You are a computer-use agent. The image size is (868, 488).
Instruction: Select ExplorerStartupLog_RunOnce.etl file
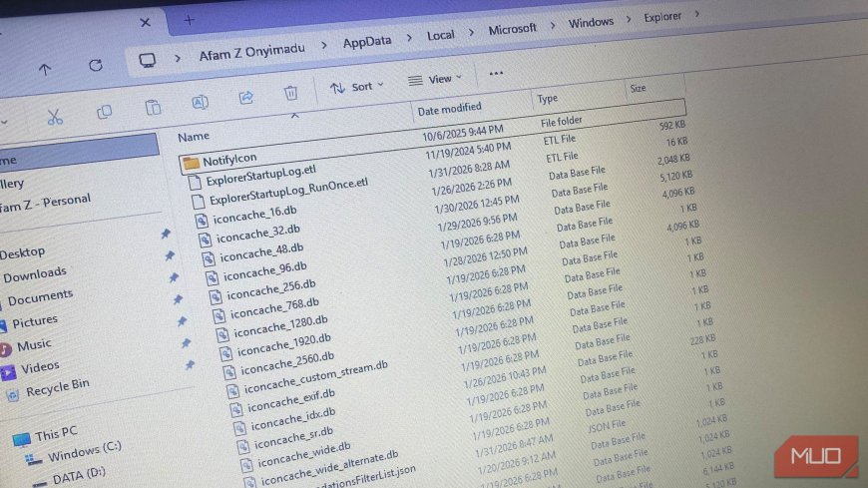coord(288,191)
